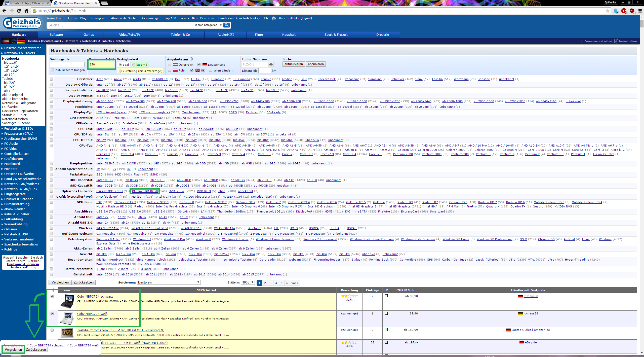Click the heise online logo
This screenshot has width=644, height=357.
click(x=625, y=41)
